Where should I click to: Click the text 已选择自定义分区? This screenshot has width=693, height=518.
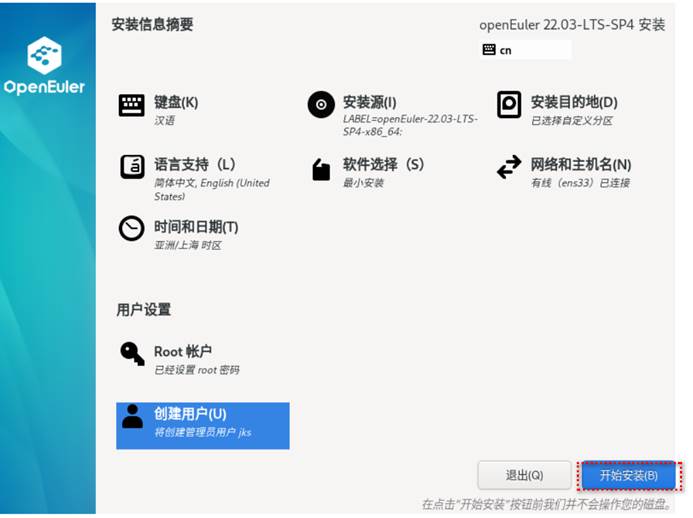tap(571, 121)
